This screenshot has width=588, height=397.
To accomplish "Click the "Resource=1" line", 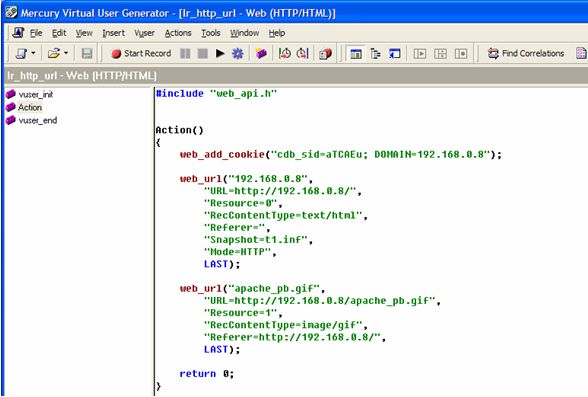I will pyautogui.click(x=243, y=313).
